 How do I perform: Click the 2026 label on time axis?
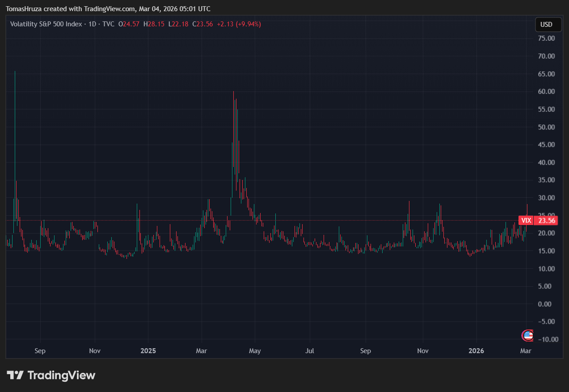476,351
